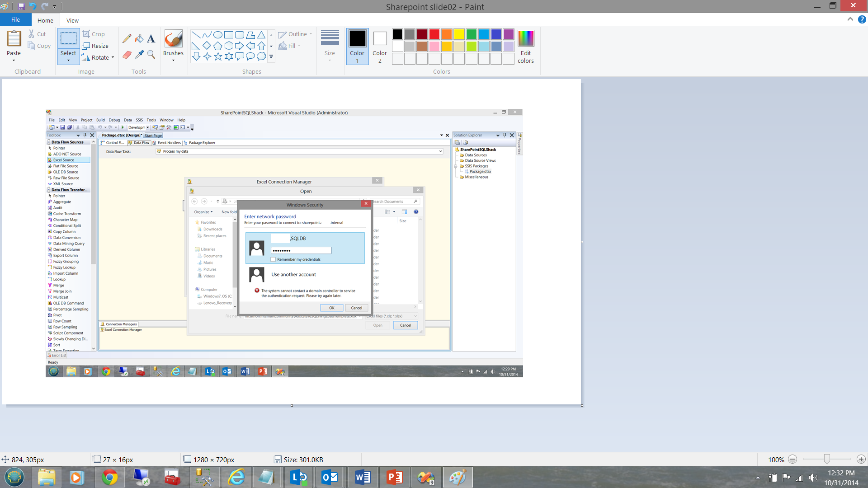Open the File menu
Screen dimensions: 868x488
[15, 20]
